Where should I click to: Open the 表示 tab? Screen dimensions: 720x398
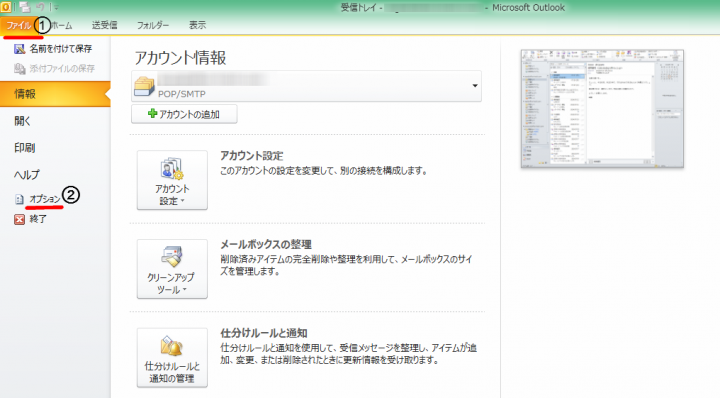pos(197,25)
